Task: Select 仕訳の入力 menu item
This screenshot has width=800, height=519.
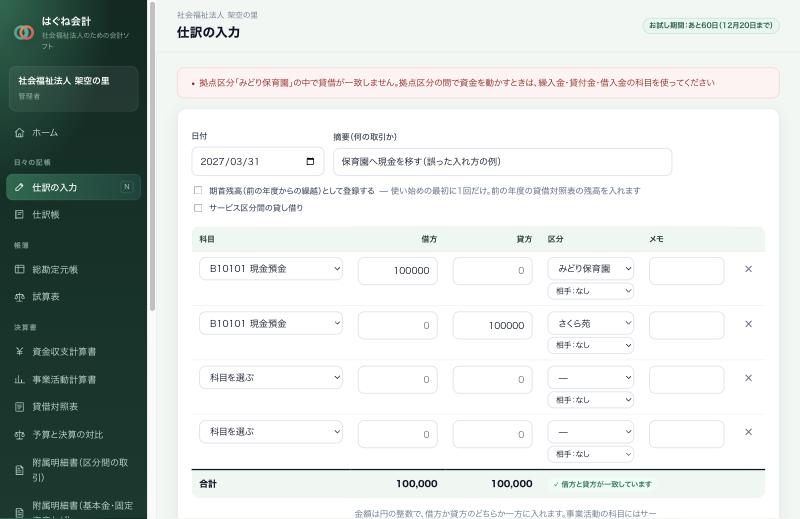Action: click(x=73, y=187)
